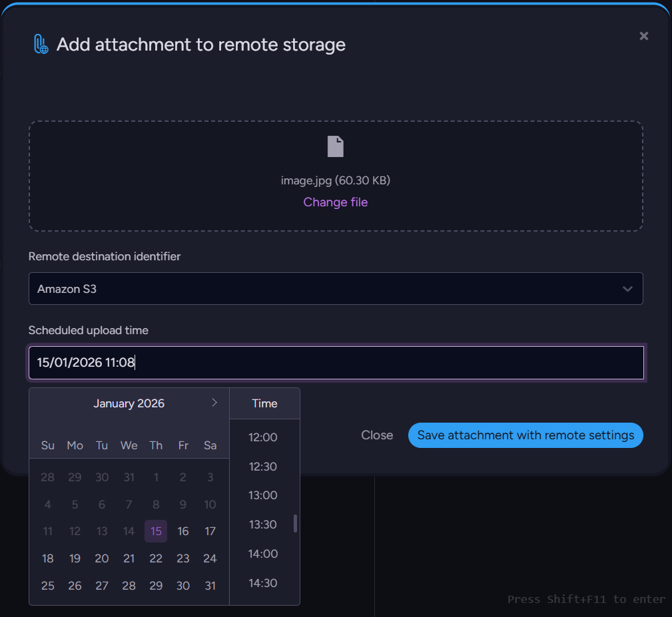Viewport: 672px width, 617px height.
Task: Click the dropdown chevron beside Amazon S3
Action: point(627,289)
